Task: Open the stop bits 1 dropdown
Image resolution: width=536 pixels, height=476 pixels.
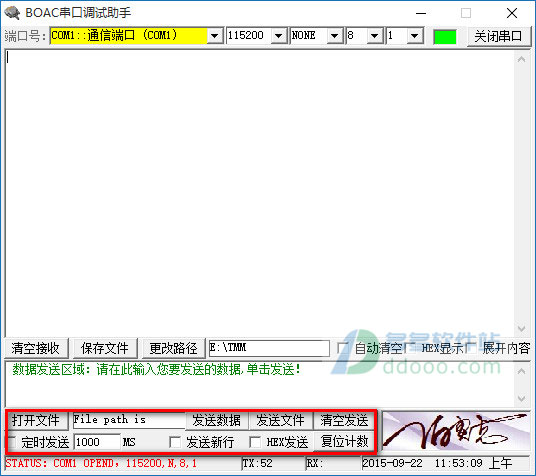Action: point(414,36)
